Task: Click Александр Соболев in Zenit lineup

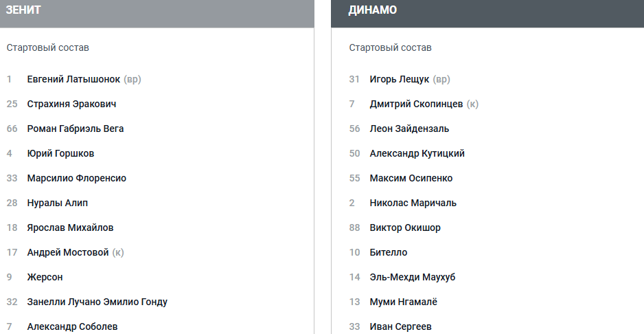Action: [x=72, y=326]
